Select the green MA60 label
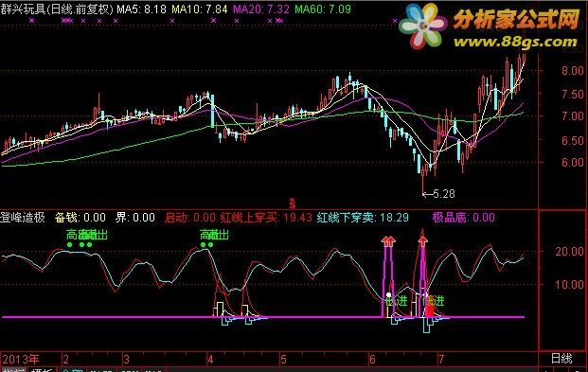588x372 pixels. click(323, 9)
